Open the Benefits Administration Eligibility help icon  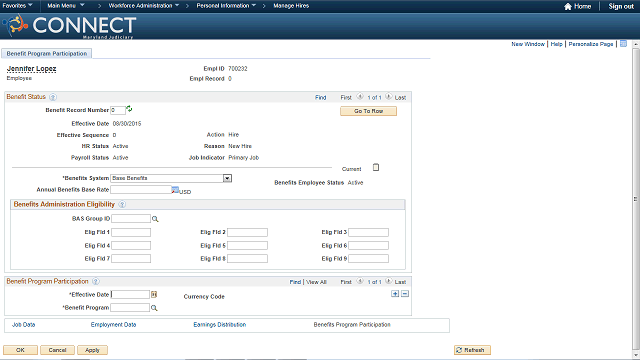(122, 204)
